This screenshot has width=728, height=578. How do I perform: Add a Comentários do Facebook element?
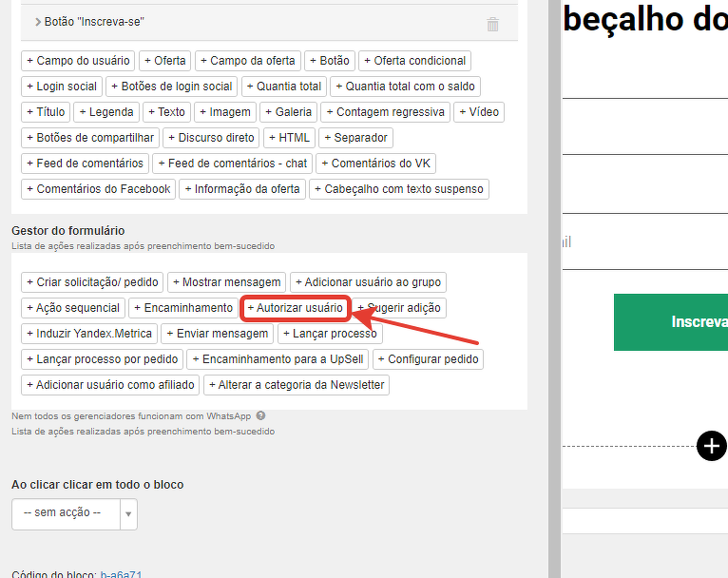98,189
